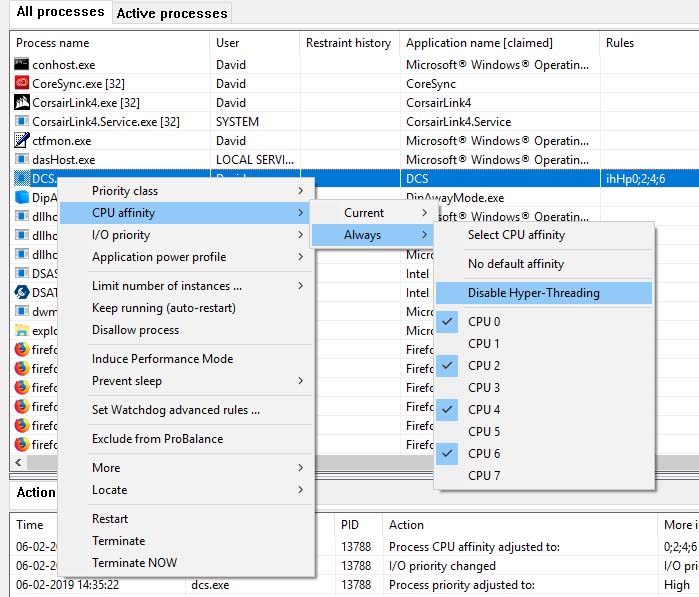Choose Exclude from ProBalance

186,439
